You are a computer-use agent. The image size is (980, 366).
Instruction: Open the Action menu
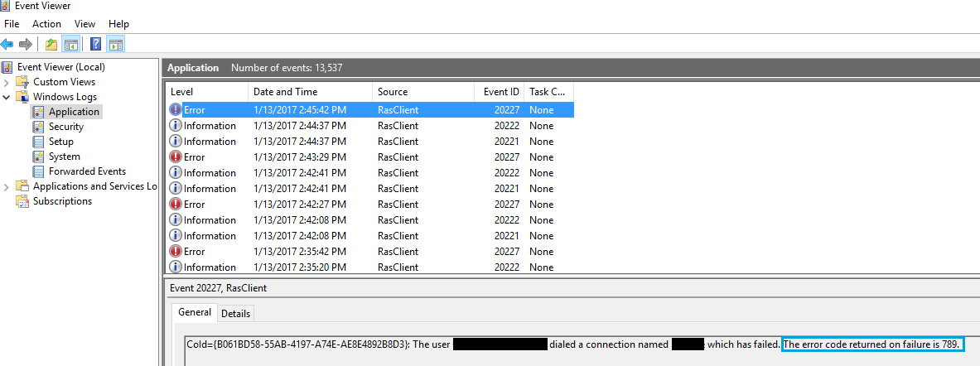click(x=46, y=24)
